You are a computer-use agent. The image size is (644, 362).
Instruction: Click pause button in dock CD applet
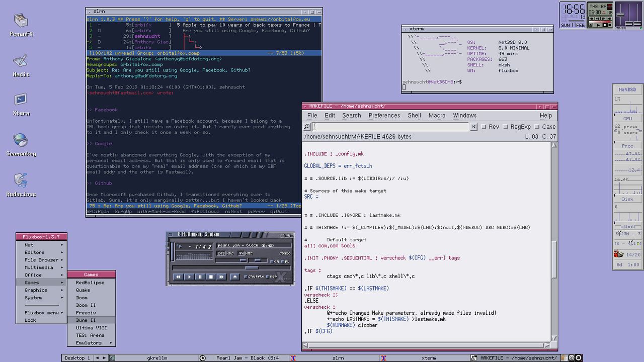click(605, 25)
